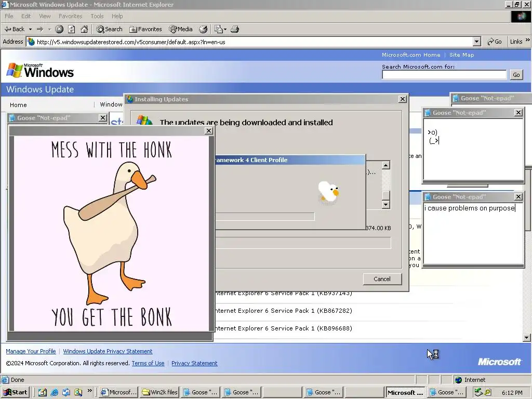This screenshot has height=399, width=532.
Task: Open the Manage Your Profile link
Action: (x=31, y=351)
